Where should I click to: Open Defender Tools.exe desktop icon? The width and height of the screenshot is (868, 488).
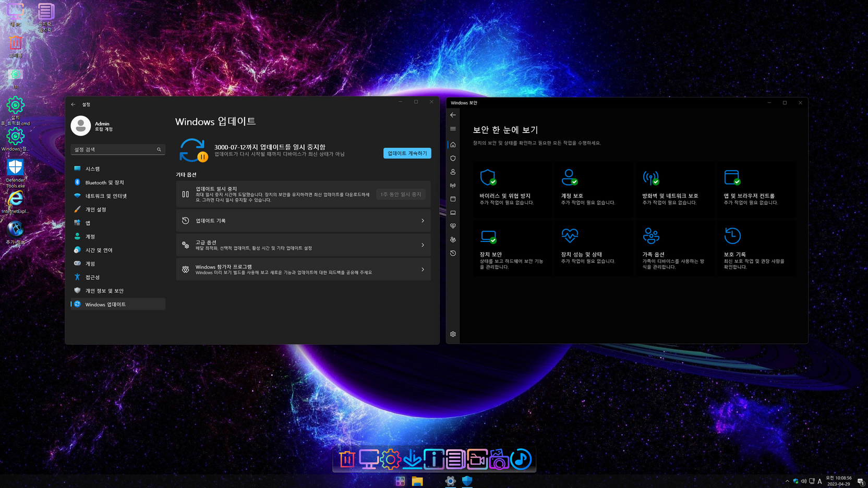15,174
